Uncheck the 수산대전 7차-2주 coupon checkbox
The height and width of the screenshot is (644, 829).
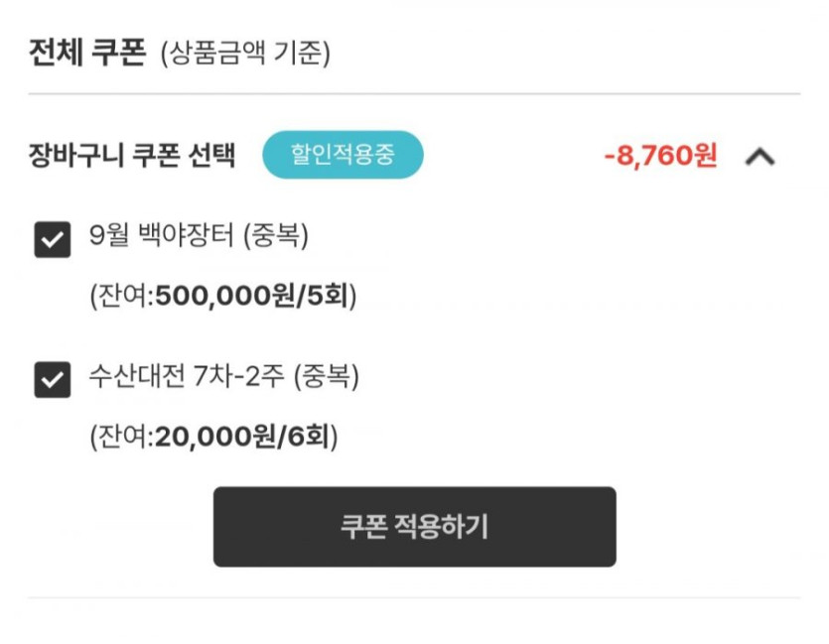click(52, 379)
